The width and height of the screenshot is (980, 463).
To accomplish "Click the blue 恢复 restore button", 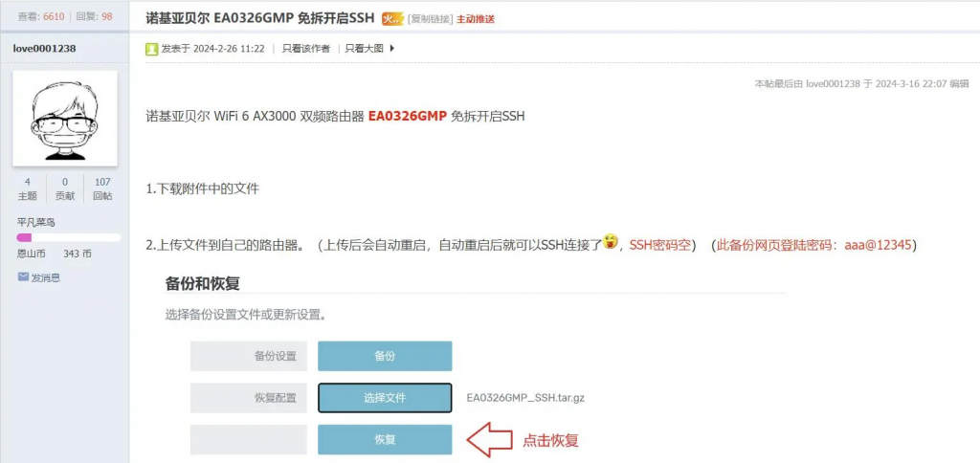I will point(385,439).
